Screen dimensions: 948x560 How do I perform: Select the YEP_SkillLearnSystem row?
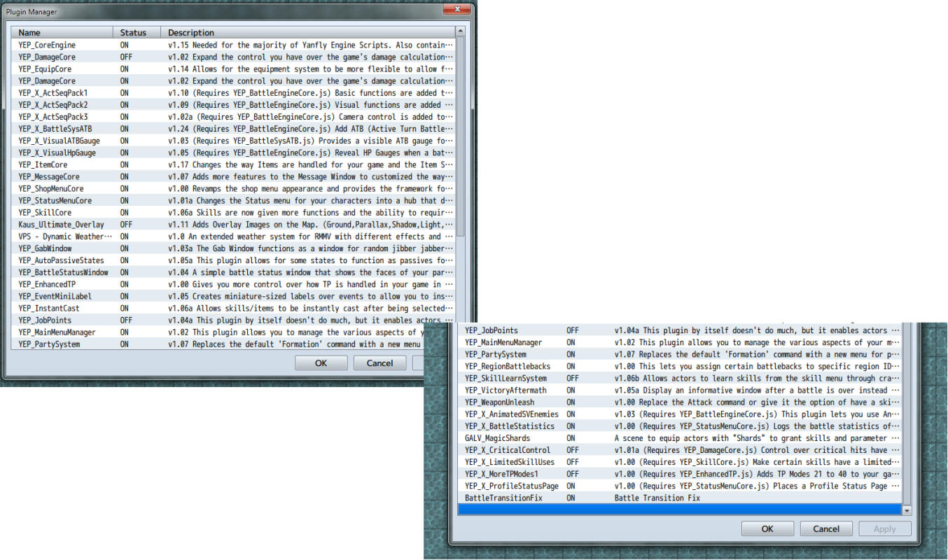(x=680, y=378)
